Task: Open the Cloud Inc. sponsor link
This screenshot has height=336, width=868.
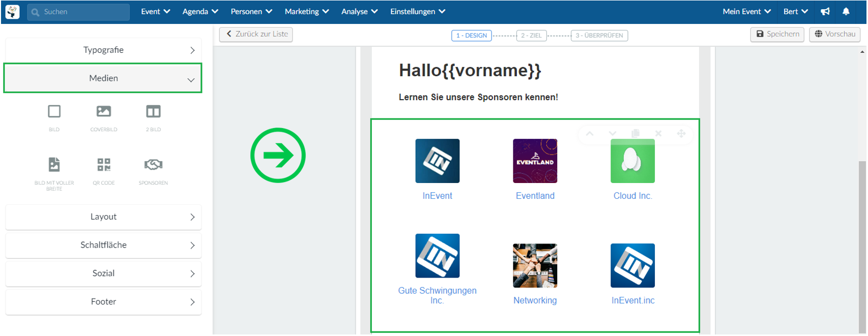Action: [633, 196]
